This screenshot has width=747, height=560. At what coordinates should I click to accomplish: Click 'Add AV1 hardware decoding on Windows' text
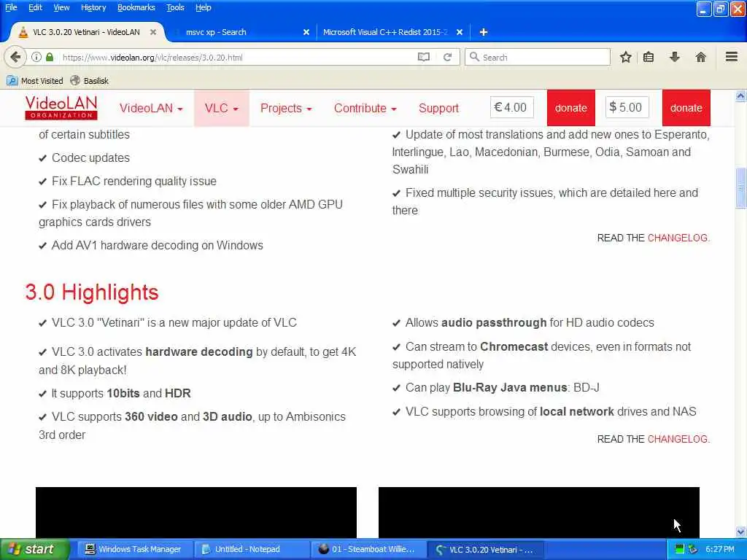pos(158,245)
